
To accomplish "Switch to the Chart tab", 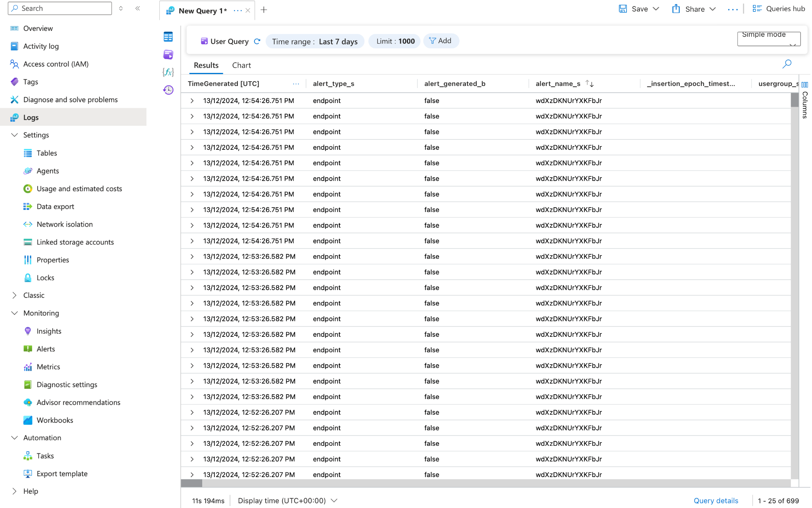I will tap(241, 65).
